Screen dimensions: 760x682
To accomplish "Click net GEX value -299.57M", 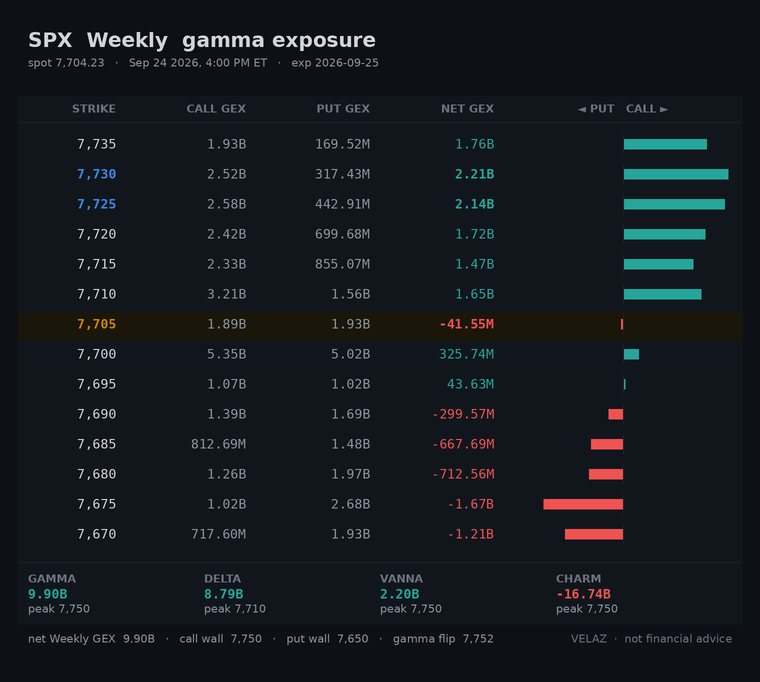I will point(463,414).
